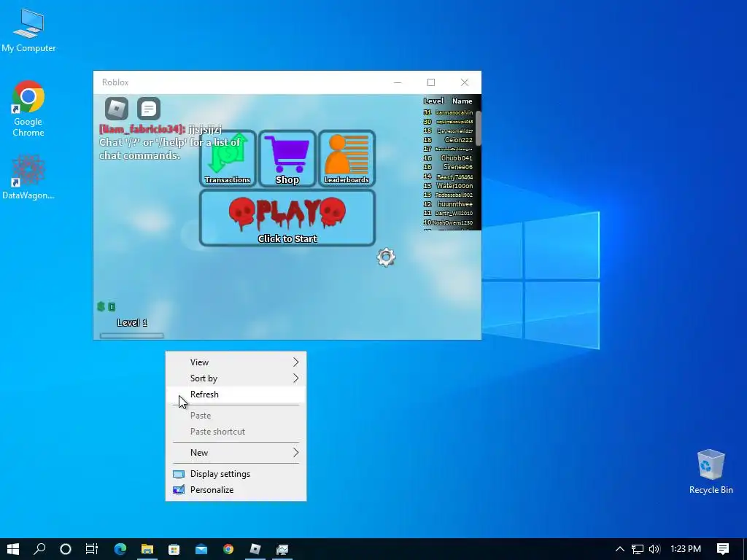Expand the Sort by submenu

click(236, 378)
